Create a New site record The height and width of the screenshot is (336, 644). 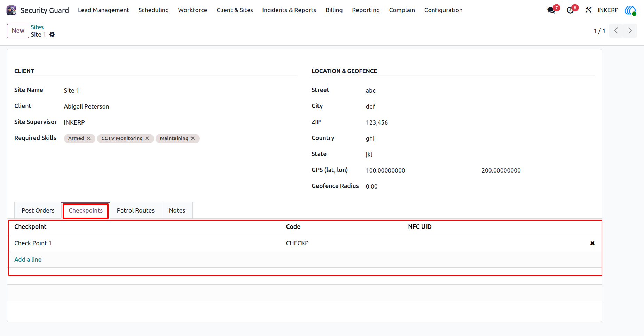coord(18,31)
